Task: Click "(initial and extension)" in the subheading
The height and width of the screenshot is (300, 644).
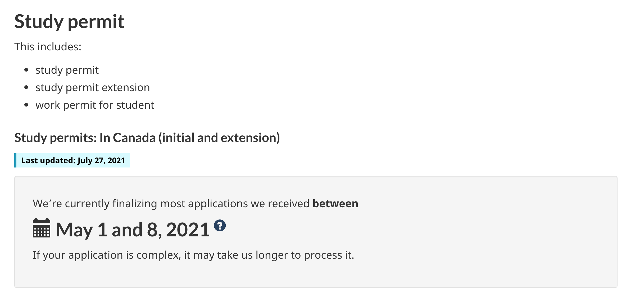Action: pyautogui.click(x=219, y=138)
